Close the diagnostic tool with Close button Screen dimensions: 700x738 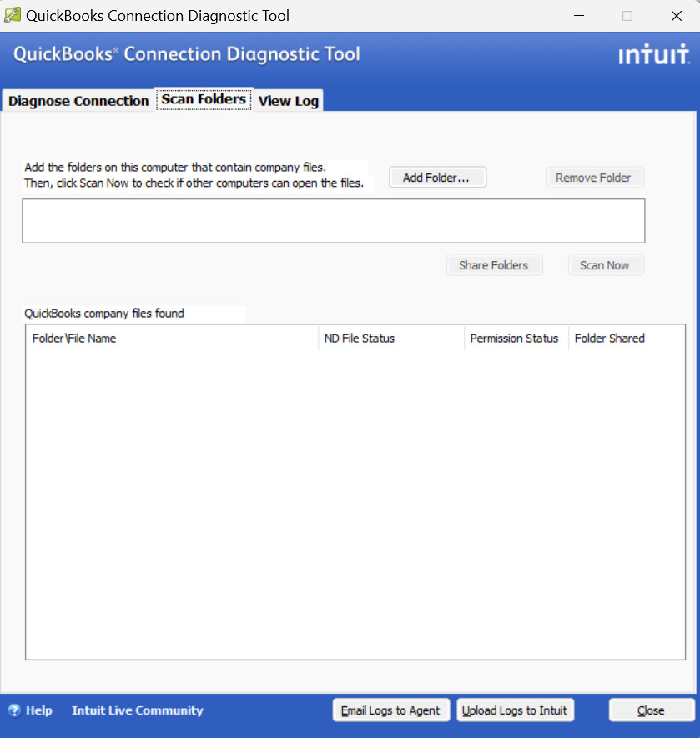(651, 710)
